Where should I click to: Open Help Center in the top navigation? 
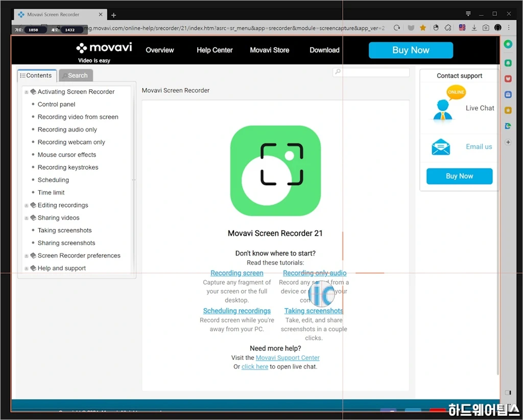pos(215,50)
